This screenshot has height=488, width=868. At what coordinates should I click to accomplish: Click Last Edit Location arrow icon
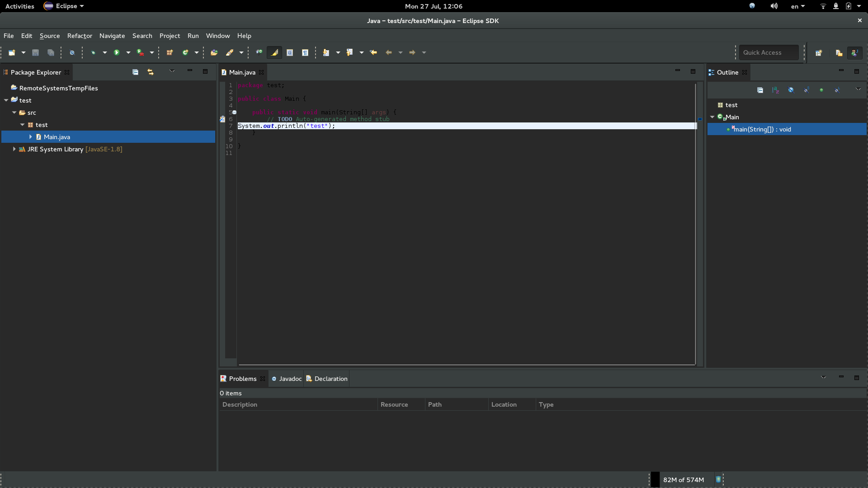point(373,52)
